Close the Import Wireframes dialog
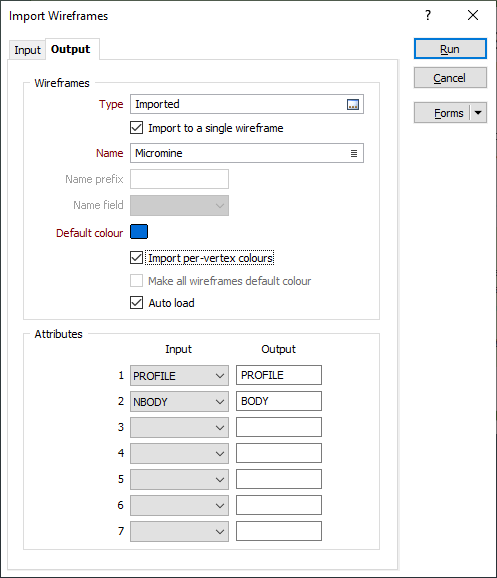 (x=473, y=15)
